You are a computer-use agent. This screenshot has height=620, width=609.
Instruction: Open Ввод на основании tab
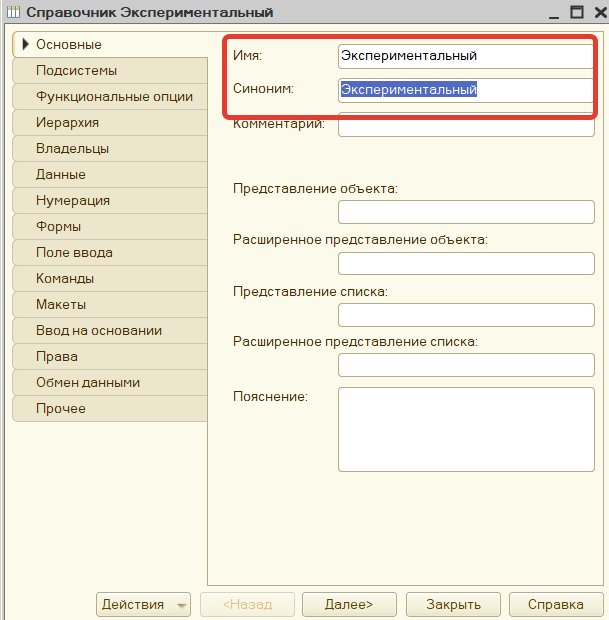tap(110, 331)
